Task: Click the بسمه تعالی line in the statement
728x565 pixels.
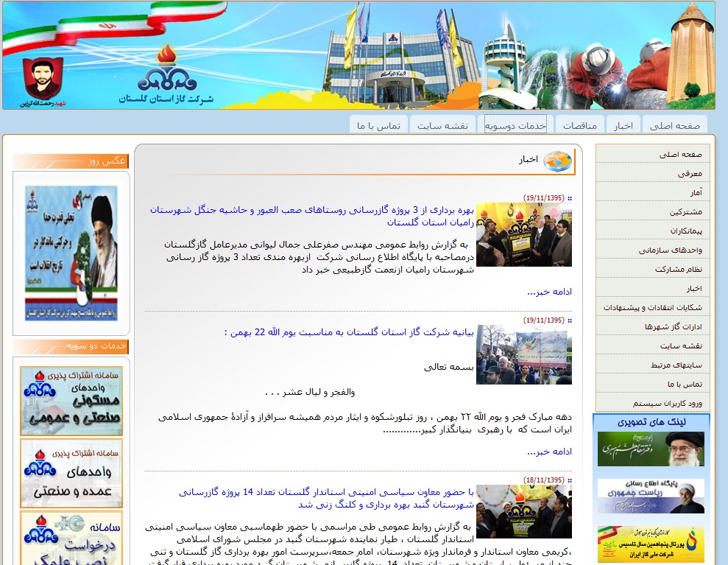Action: pos(448,367)
